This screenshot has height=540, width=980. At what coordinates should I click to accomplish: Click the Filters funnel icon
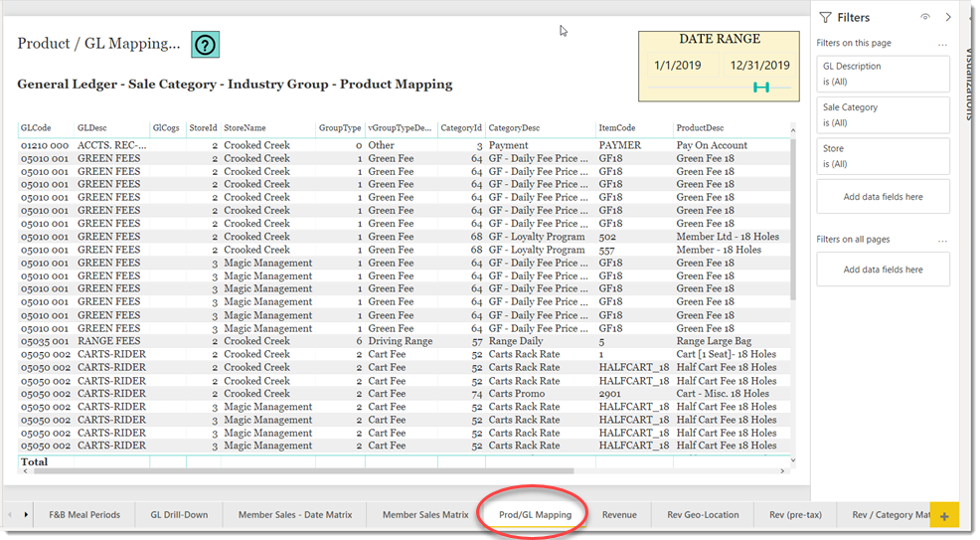point(825,17)
